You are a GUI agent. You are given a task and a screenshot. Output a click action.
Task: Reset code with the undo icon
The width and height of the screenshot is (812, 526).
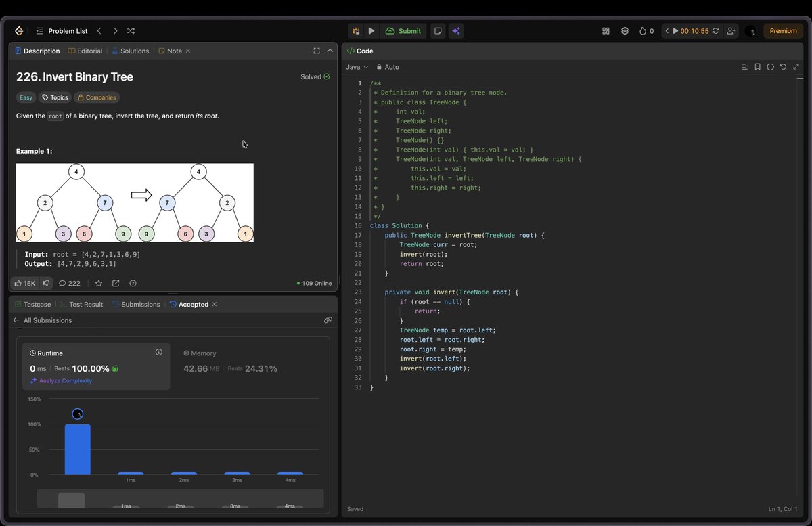coord(783,67)
